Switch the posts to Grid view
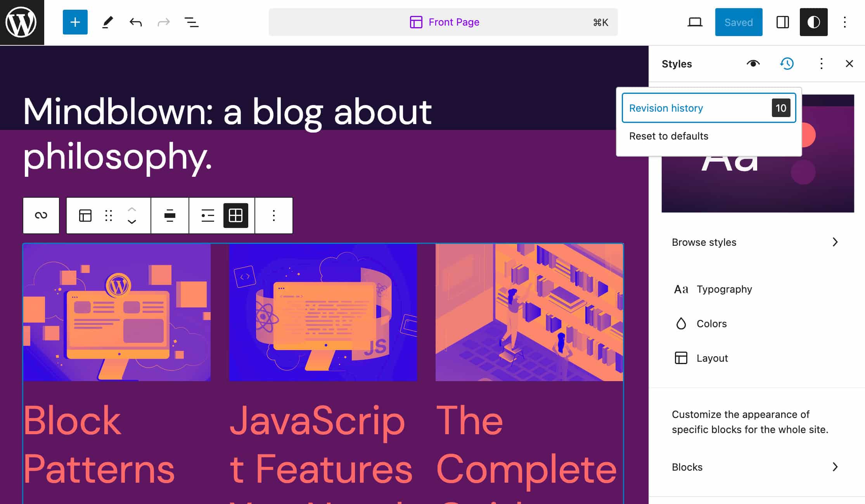This screenshot has height=504, width=865. pos(235,215)
